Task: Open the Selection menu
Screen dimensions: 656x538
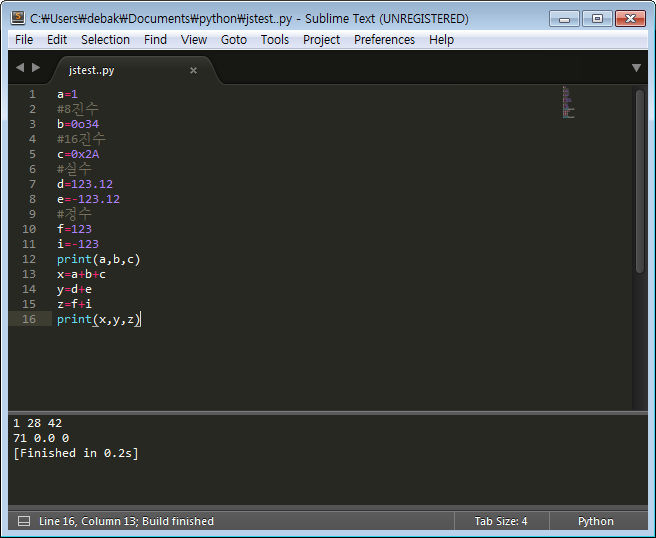Action: coord(105,40)
